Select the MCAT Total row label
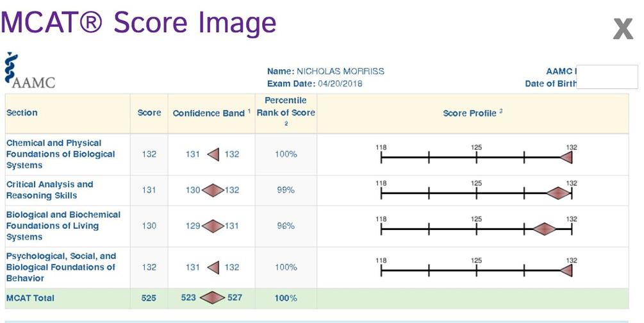This screenshot has height=323, width=644. [30, 298]
